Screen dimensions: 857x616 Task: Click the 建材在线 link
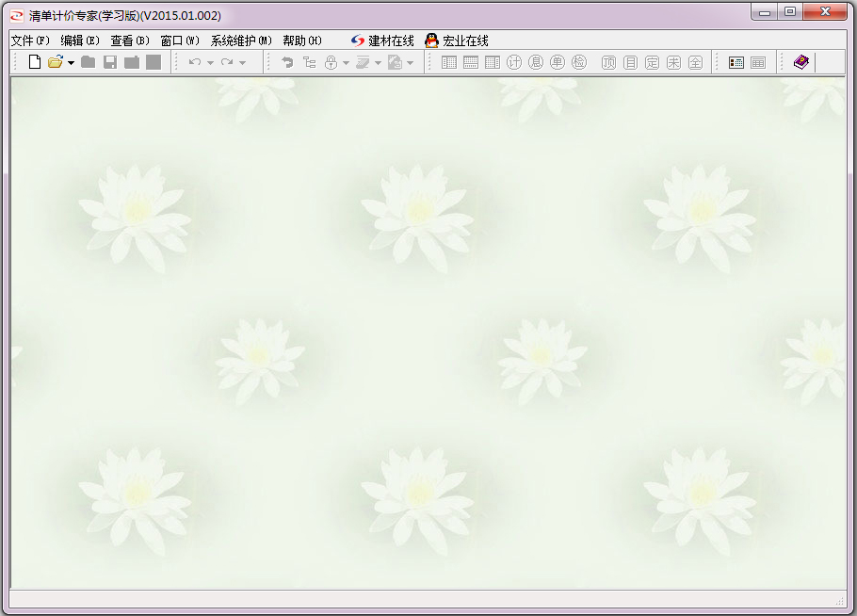tap(382, 41)
